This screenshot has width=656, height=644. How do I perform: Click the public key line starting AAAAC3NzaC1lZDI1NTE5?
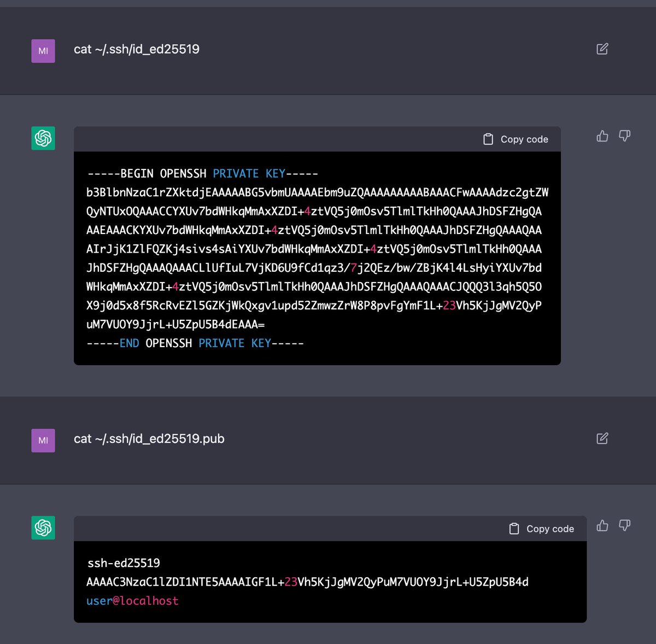click(308, 582)
